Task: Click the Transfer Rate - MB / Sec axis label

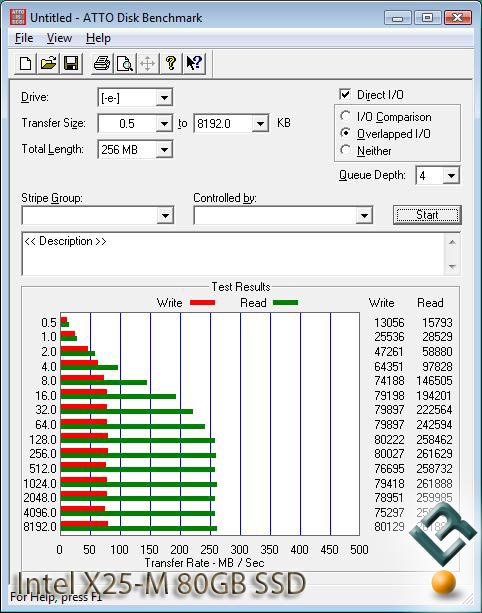Action: [x=204, y=563]
